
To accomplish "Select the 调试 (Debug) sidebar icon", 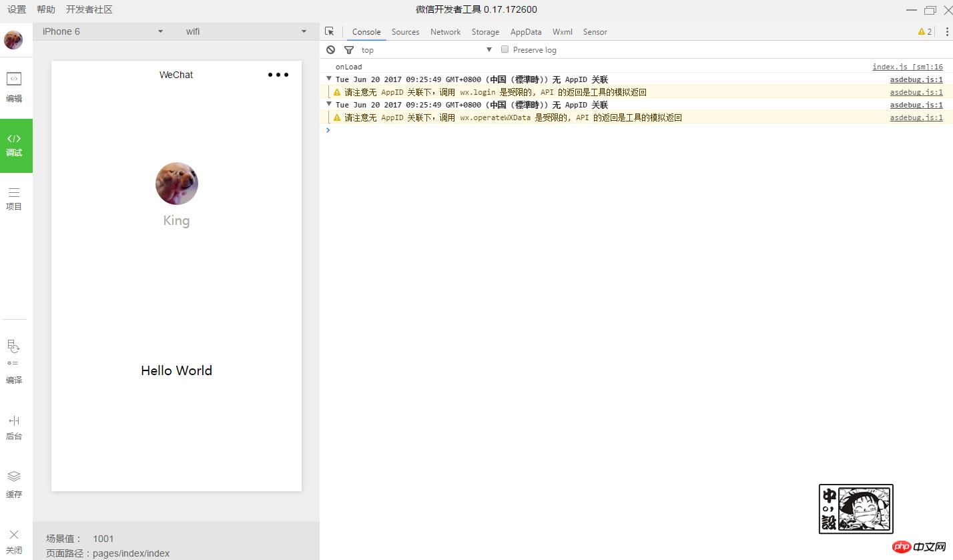I will click(15, 145).
